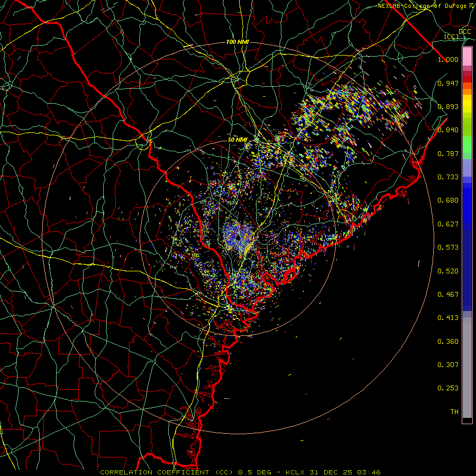
Task: Click the 1.000 scale value
Action: (x=448, y=59)
